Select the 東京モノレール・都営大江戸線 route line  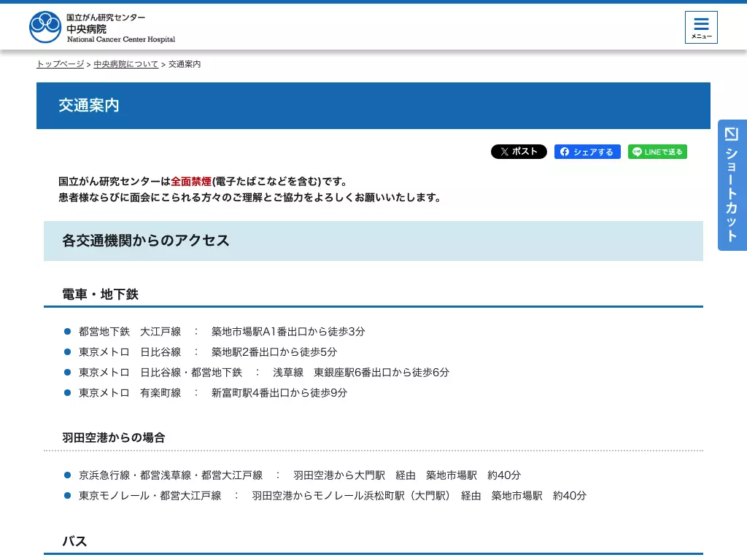333,496
